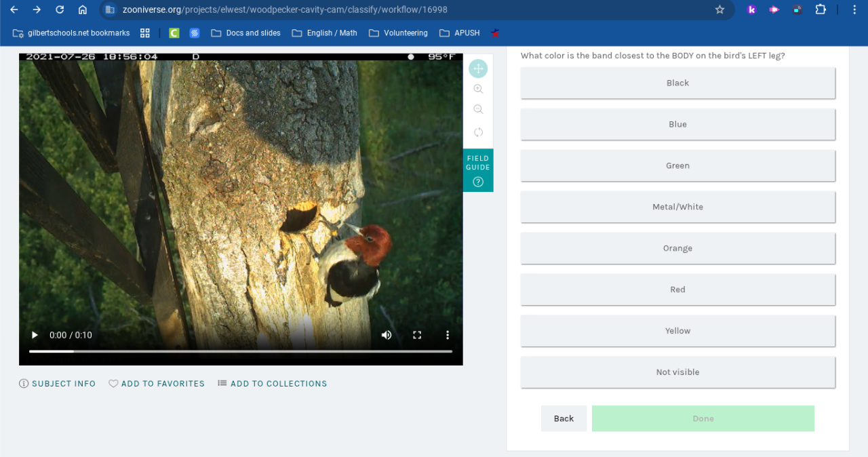Open Subject Info details
The width and height of the screenshot is (868, 457).
[58, 384]
